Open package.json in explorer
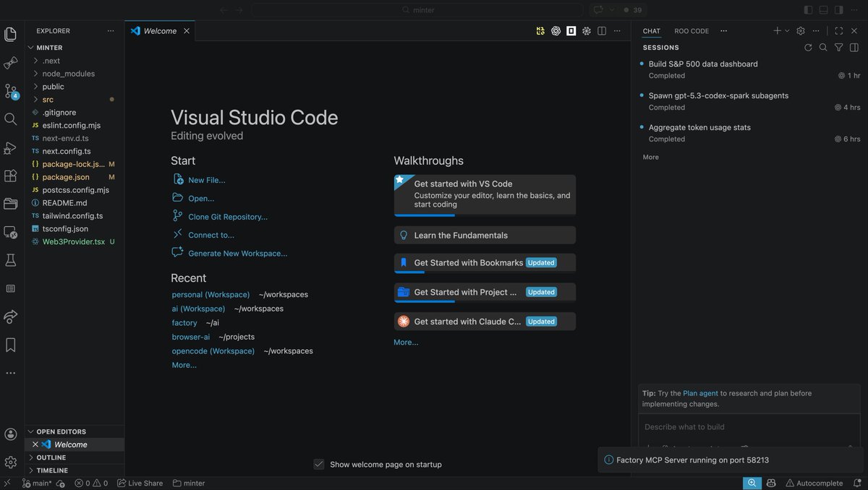This screenshot has height=490, width=868. coord(75,177)
